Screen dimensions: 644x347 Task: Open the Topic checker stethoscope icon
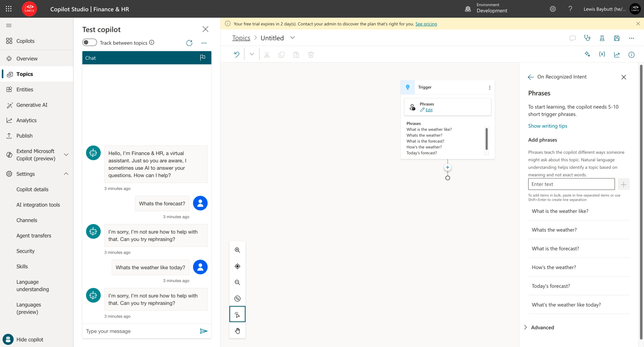[x=587, y=38]
